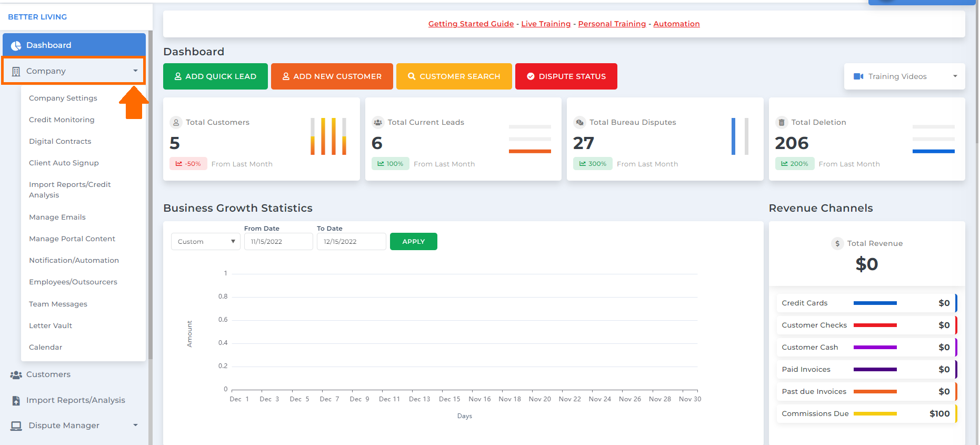Image resolution: width=980 pixels, height=445 pixels.
Task: Open Company Settings submenu item
Action: coord(63,98)
